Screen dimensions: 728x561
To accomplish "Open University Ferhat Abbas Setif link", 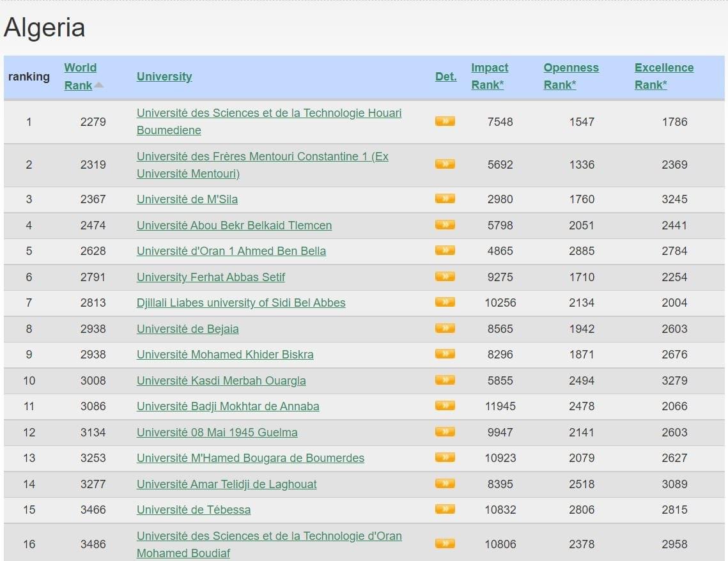I will pyautogui.click(x=211, y=277).
